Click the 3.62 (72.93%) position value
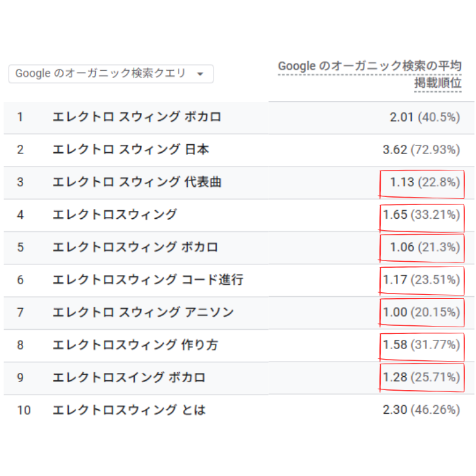This screenshot has height=476, width=476. 421,149
